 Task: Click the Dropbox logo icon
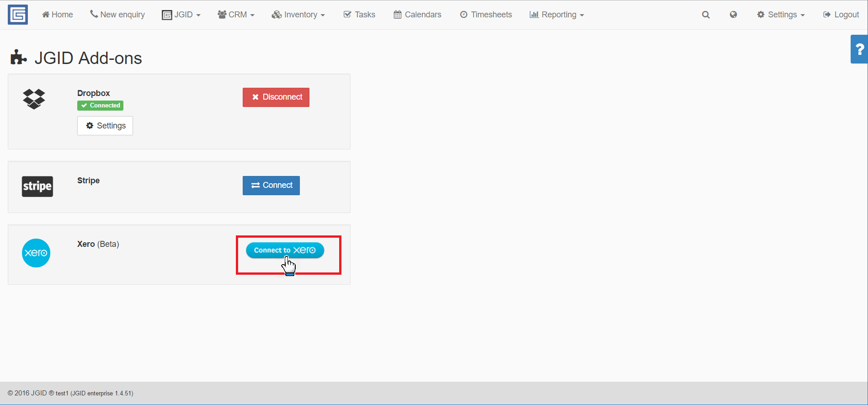(34, 99)
